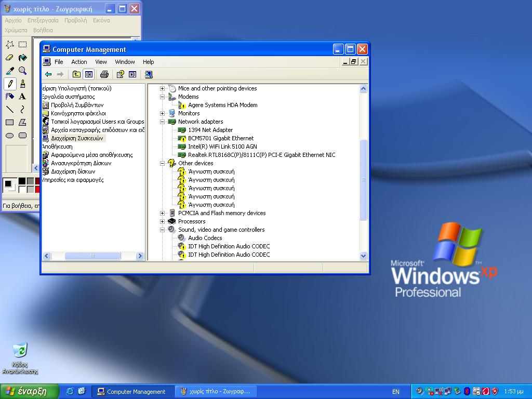Screen dimensions: 532x399
Task: Select Προβολή Συμβάντων in the console tree
Action: point(77,105)
